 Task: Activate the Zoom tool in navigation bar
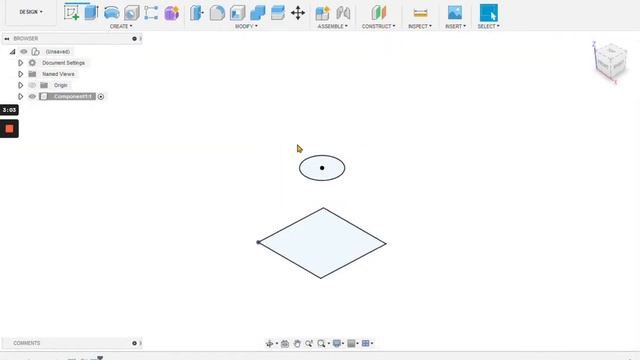pyautogui.click(x=309, y=344)
